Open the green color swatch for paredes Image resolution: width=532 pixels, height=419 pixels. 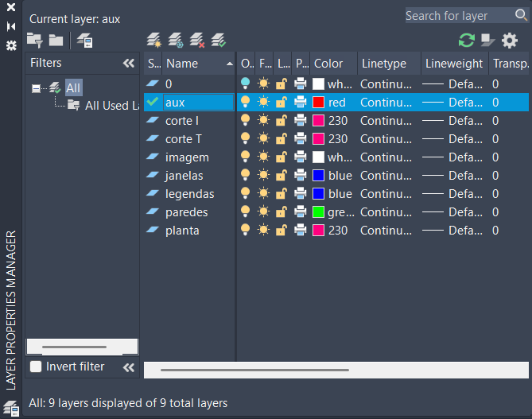pos(318,212)
